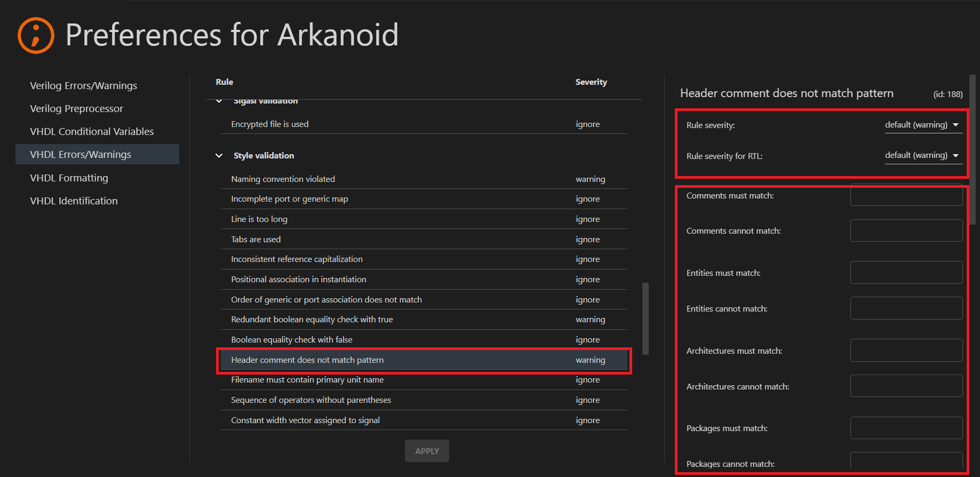Switch to VHDL Formatting page

click(69, 178)
